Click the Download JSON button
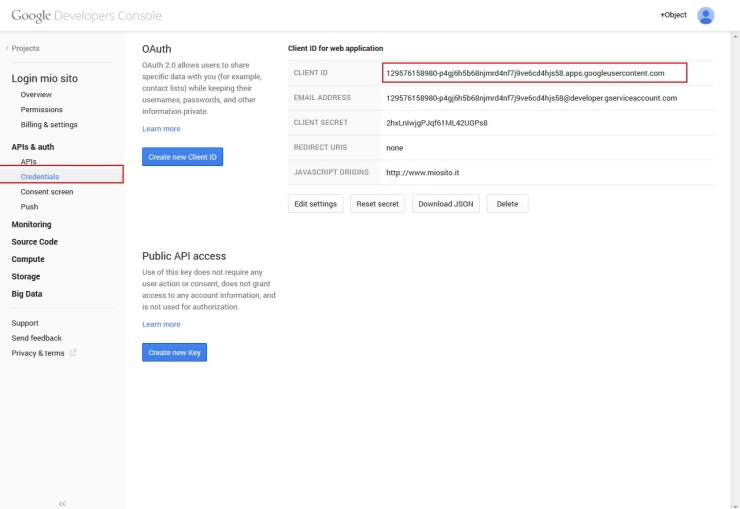Screen dimensions: 740x509 click(x=447, y=204)
